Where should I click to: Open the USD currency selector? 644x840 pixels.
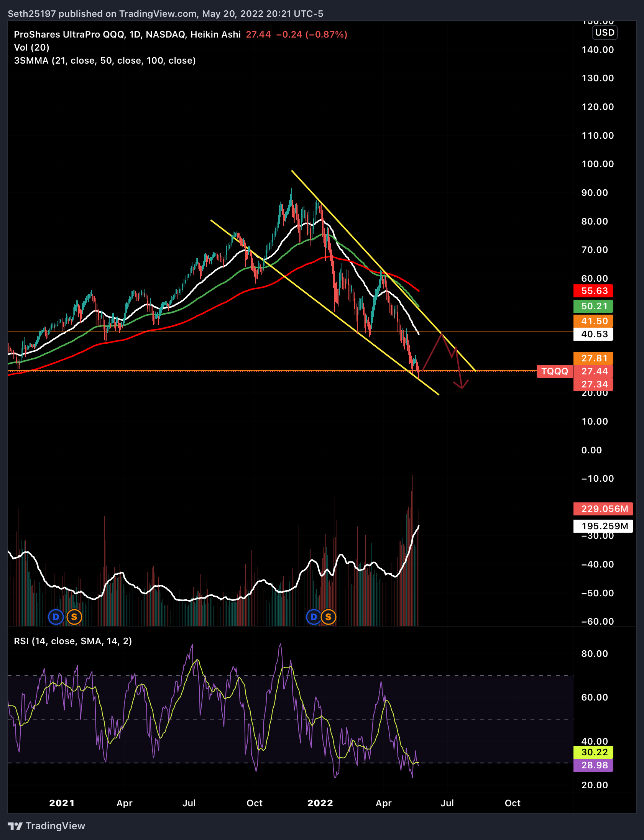pyautogui.click(x=605, y=33)
